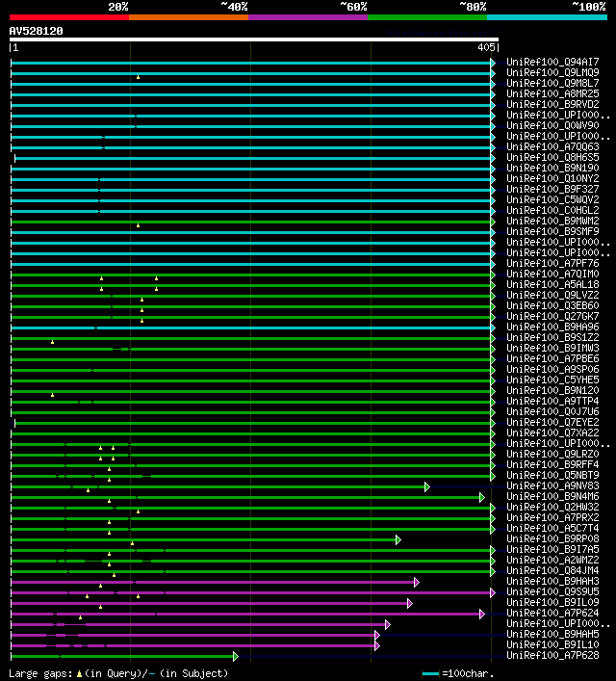The width and height of the screenshot is (616, 681).
Task: Click the purple arrowhead ending the B9HAH3 alignment
Action: pos(417,582)
